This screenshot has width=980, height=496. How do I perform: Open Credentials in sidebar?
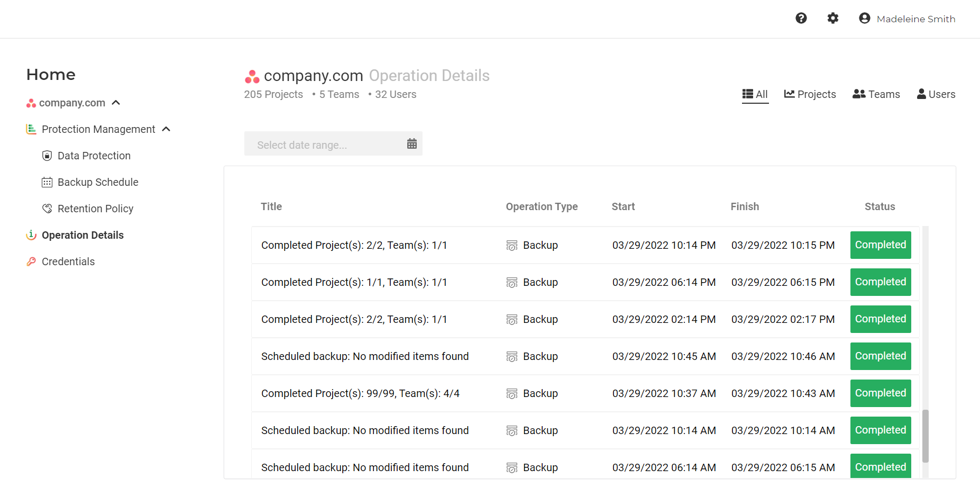68,261
